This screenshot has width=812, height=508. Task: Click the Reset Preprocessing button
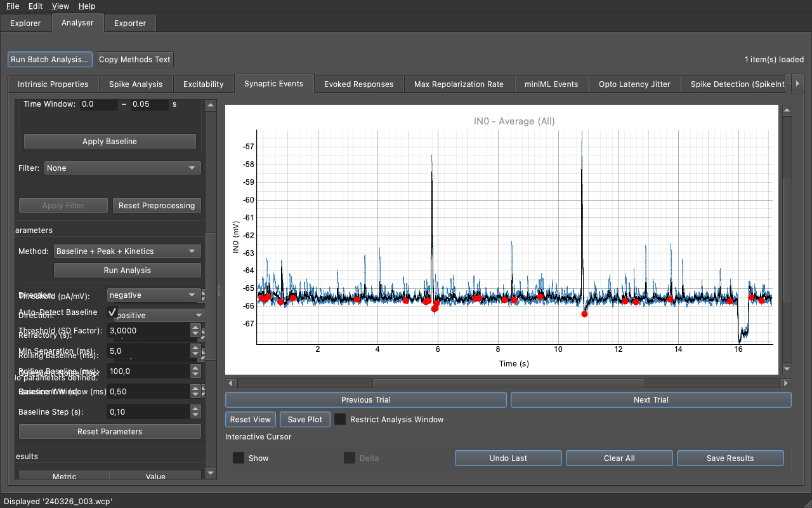pos(157,206)
